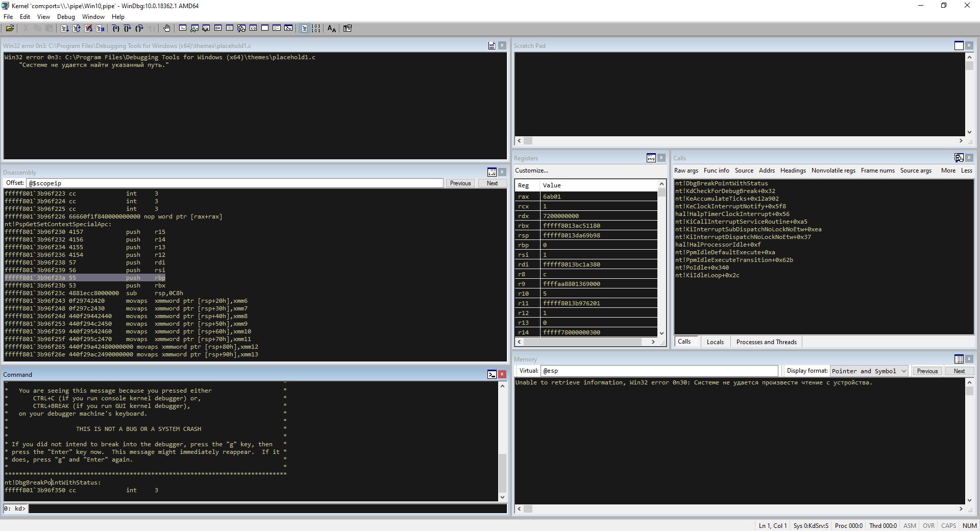This screenshot has width=980, height=531.
Task: Toggle Source mode on in the toolbar
Action: pos(305,29)
